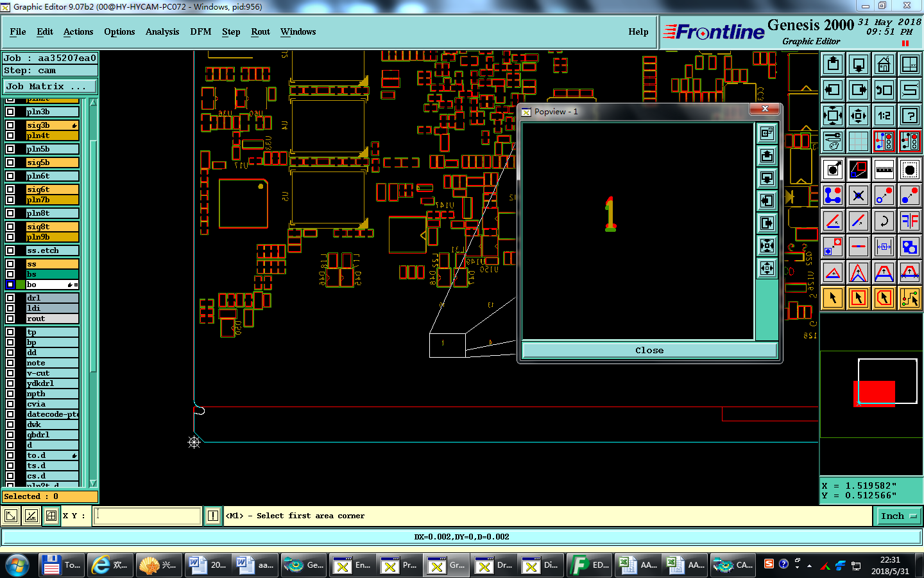
Task: Select the plain arrow pointer selection icon
Action: [x=833, y=298]
